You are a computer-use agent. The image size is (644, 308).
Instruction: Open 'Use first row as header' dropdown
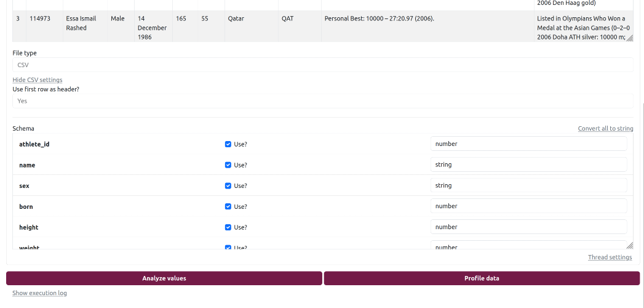(323, 101)
